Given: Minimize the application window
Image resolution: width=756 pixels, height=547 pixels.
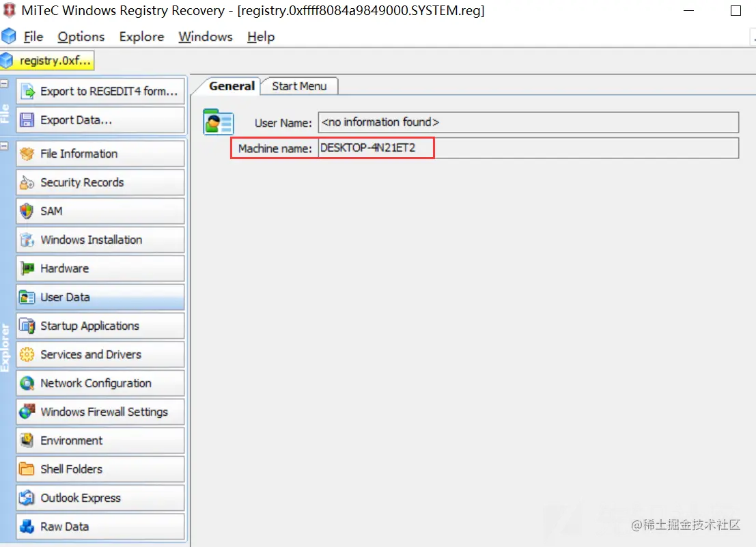Looking at the screenshot, I should [x=688, y=11].
